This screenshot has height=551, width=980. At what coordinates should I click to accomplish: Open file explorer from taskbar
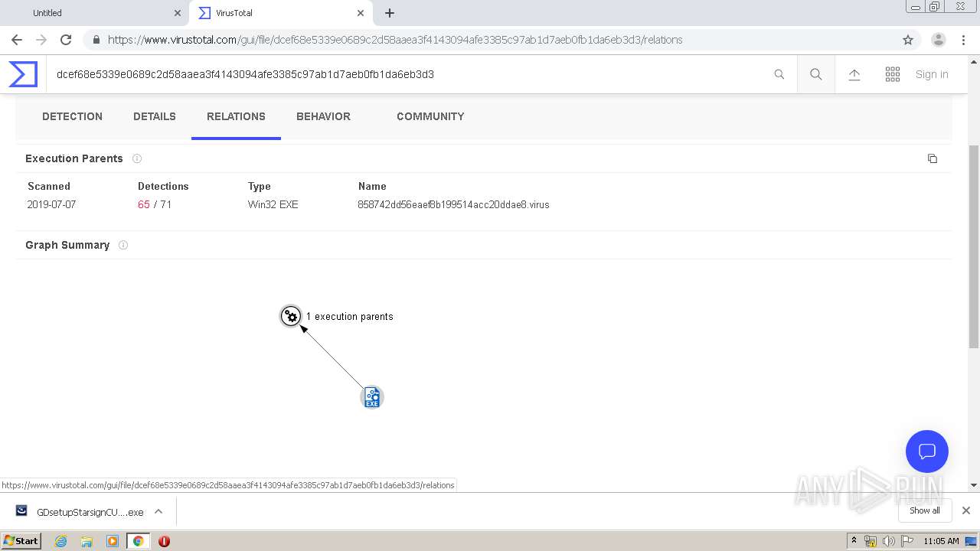coord(87,541)
